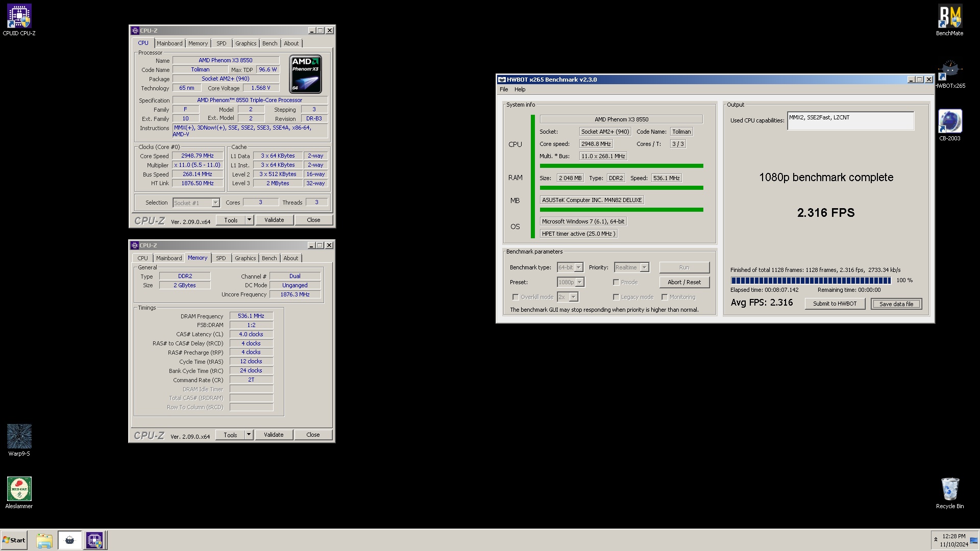Open the Start menu
The width and height of the screenshot is (980, 551).
14,540
